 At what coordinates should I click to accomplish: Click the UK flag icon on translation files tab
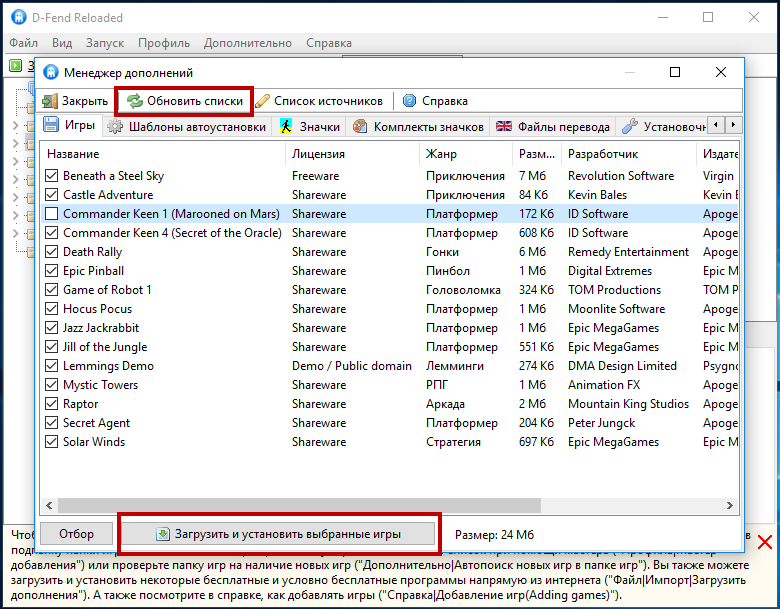pos(504,126)
